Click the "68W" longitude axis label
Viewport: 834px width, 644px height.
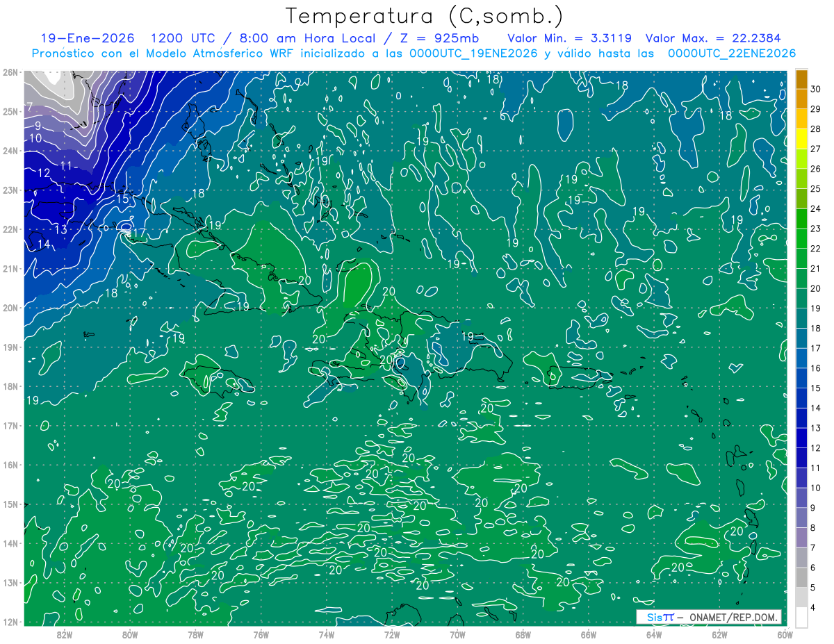click(523, 634)
